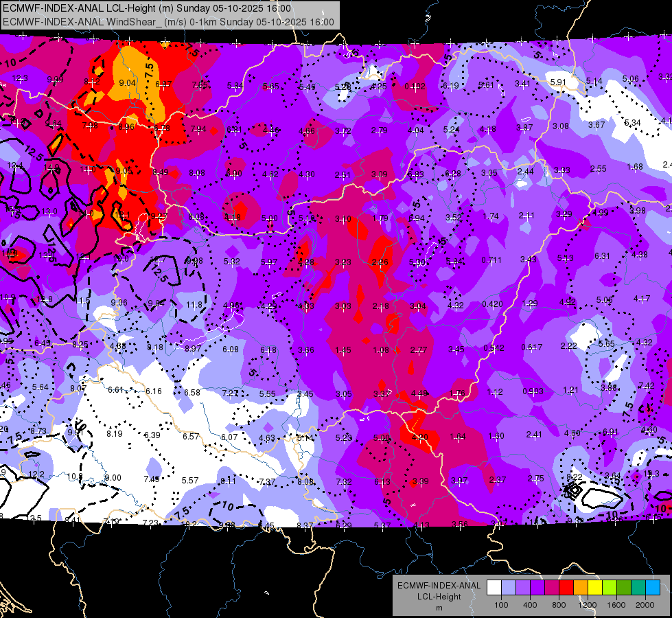Click the legend title ECMWF-INDEX-ANAL
Screen dimensions: 672x618
pos(439,586)
